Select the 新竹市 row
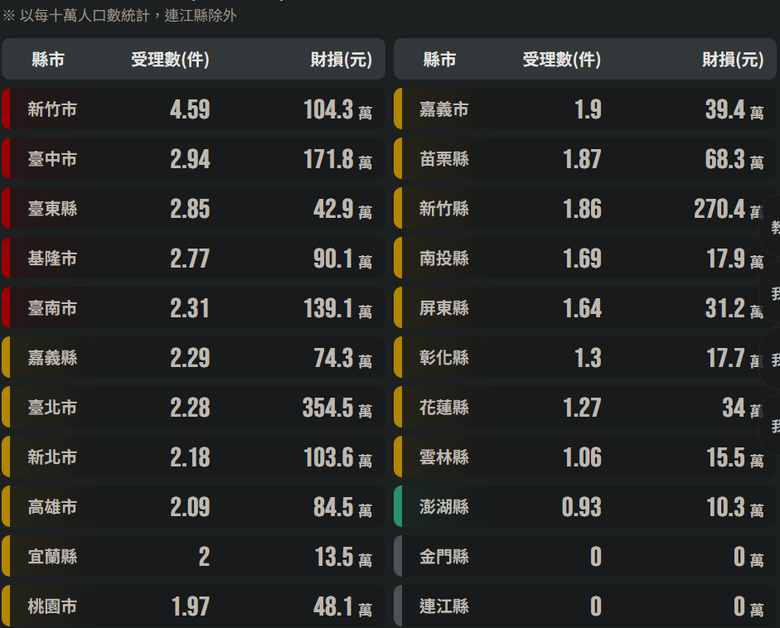This screenshot has height=628, width=780. point(194,109)
